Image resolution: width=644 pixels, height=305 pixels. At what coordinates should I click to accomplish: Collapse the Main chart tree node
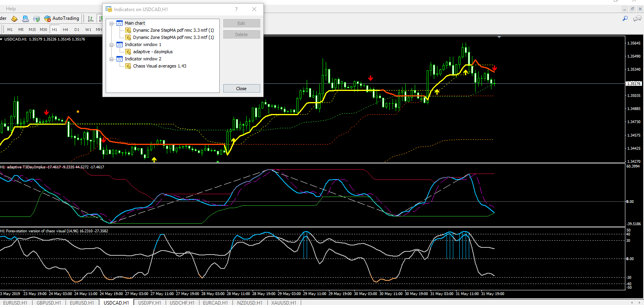(x=112, y=23)
